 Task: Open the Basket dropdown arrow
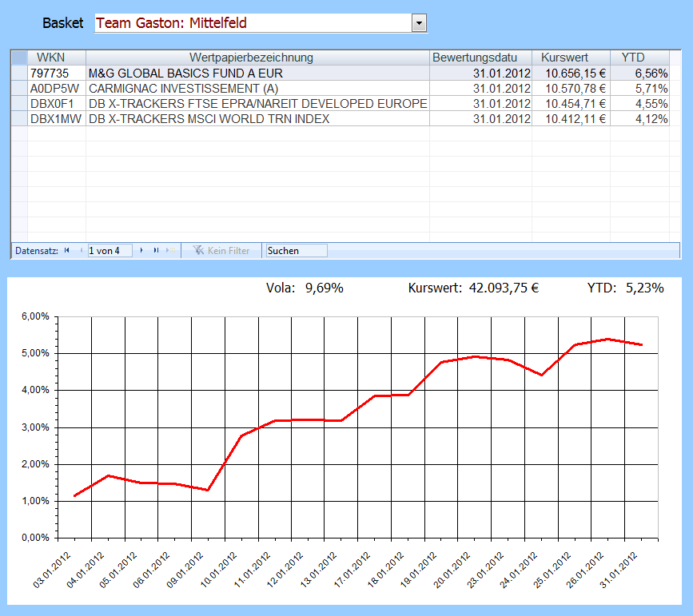click(x=419, y=23)
